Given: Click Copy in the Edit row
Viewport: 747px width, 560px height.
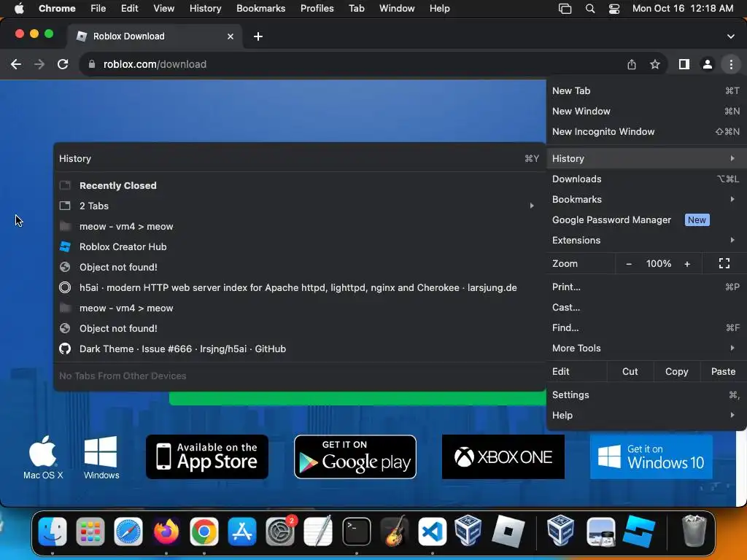Looking at the screenshot, I should pyautogui.click(x=676, y=371).
